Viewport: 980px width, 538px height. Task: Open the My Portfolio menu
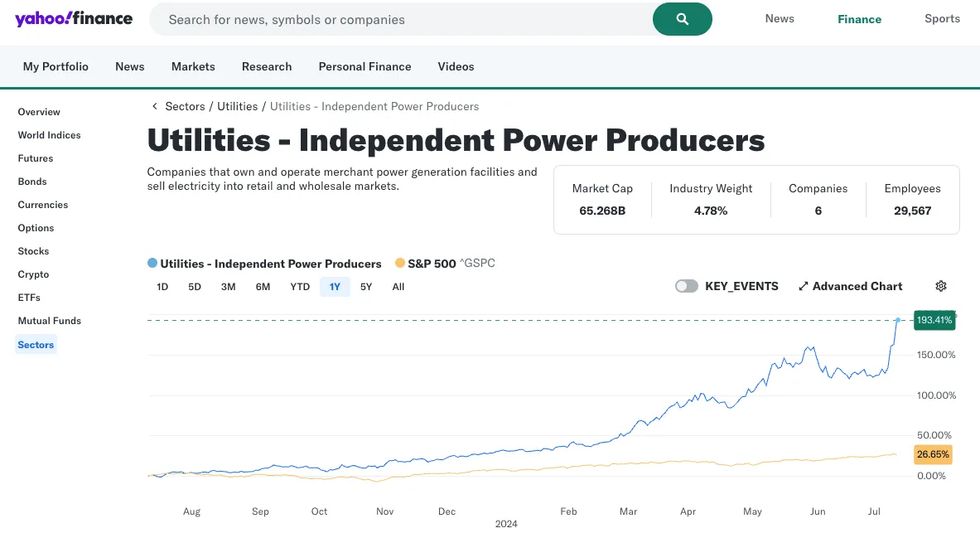56,66
